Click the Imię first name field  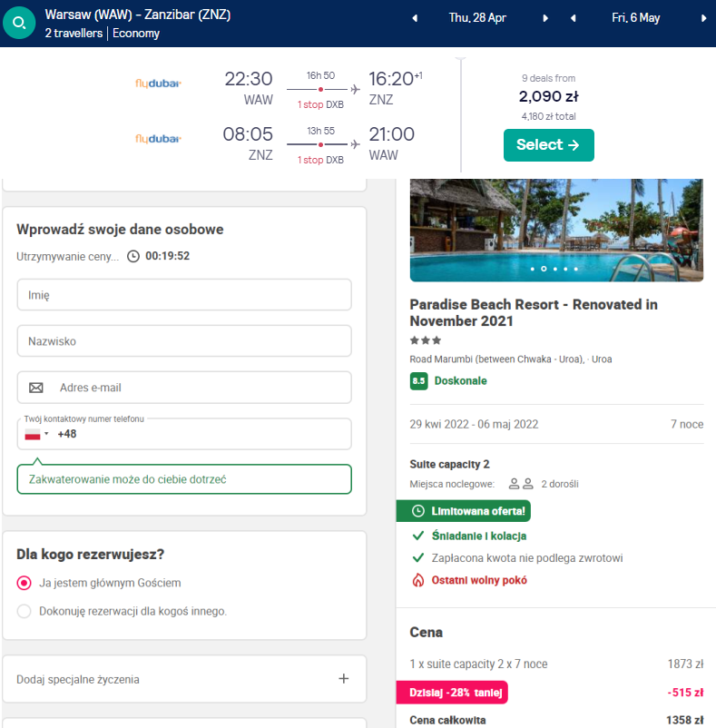[x=184, y=295]
